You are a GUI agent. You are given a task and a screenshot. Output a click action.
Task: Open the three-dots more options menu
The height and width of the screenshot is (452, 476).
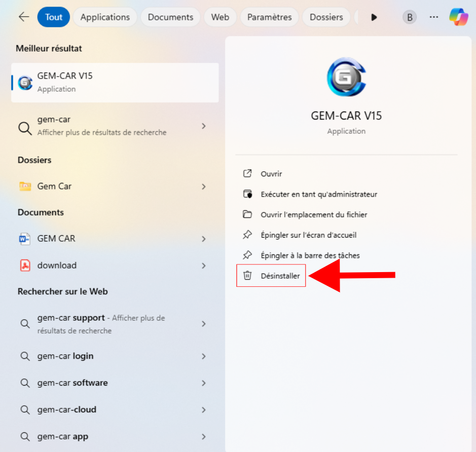[434, 17]
